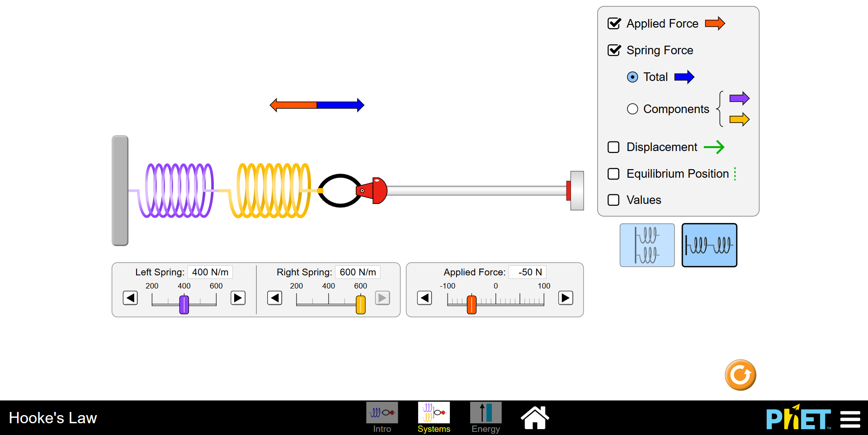
Task: Increase the Left Spring constant
Action: [x=238, y=298]
